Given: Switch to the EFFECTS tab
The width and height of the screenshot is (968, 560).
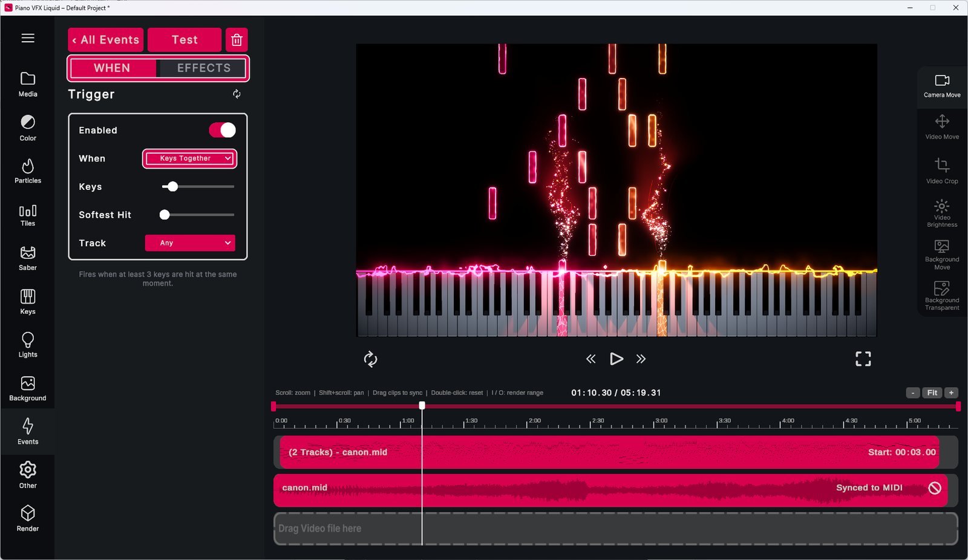Looking at the screenshot, I should (203, 68).
